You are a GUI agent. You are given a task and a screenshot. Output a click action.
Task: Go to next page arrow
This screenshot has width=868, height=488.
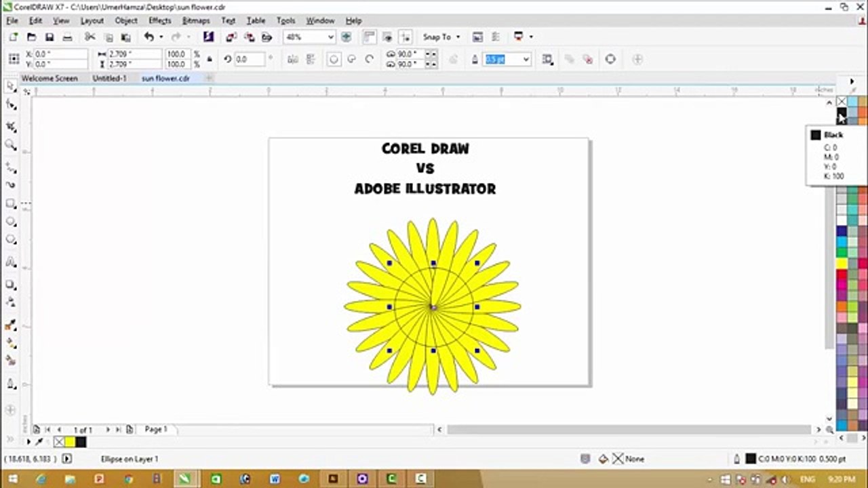[x=107, y=430]
